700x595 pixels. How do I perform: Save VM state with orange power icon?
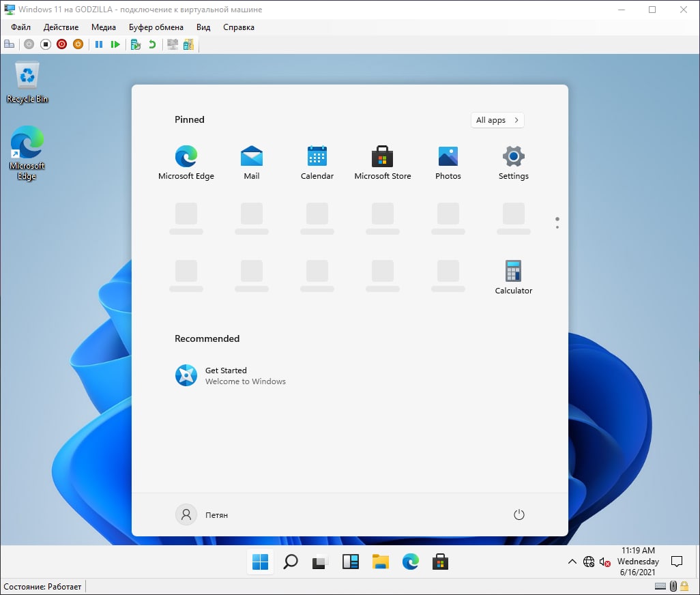coord(78,44)
